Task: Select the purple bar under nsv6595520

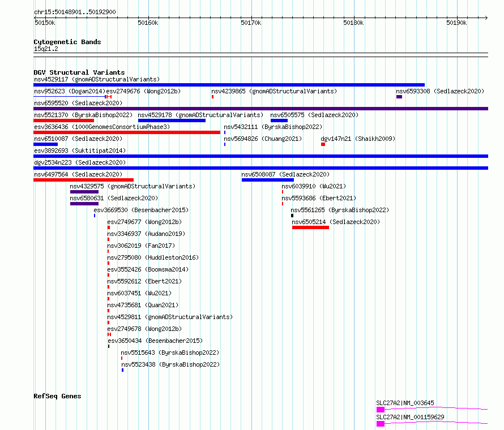Action: pos(260,109)
